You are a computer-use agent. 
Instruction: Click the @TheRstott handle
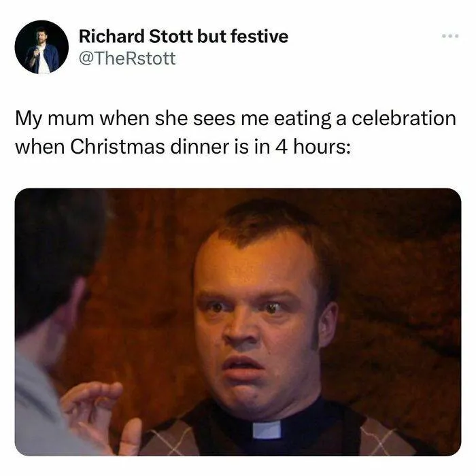(x=127, y=58)
